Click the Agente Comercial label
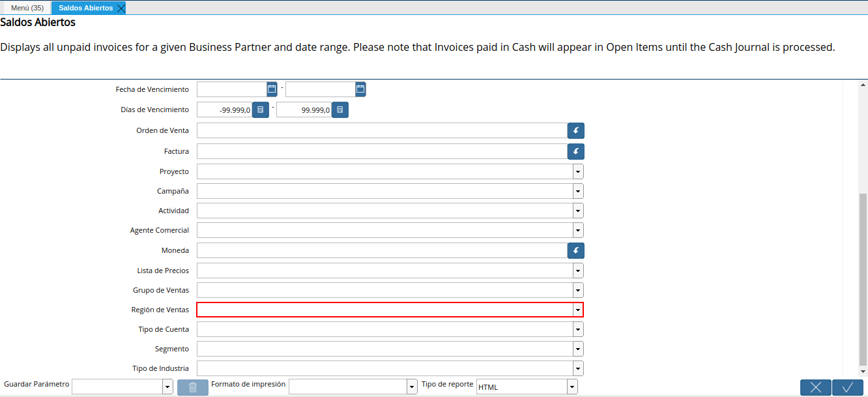 [x=160, y=230]
